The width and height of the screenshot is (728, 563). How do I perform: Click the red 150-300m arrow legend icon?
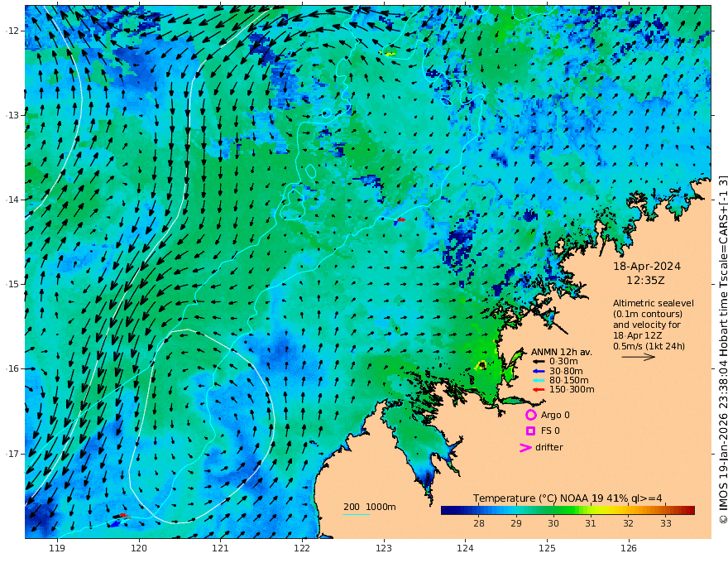[x=538, y=390]
